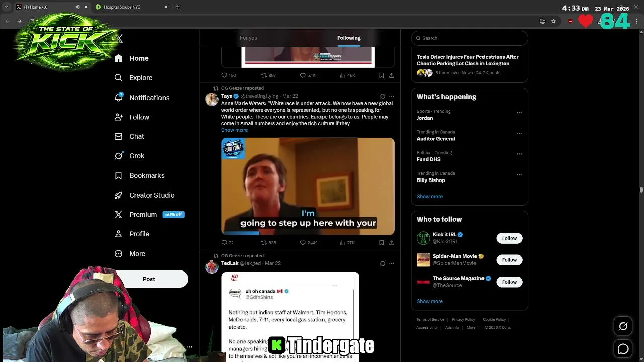The width and height of the screenshot is (644, 362).
Task: Switch to the Following tab
Action: [x=349, y=38]
